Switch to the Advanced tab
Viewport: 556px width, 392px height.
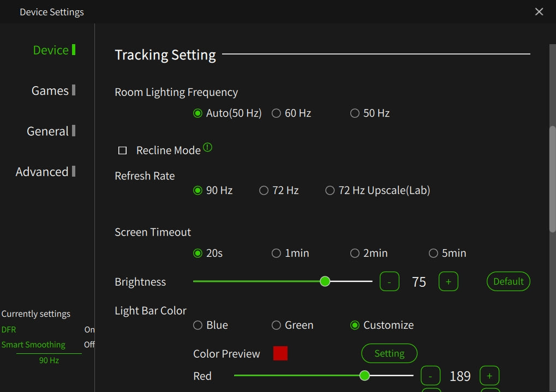pos(42,172)
